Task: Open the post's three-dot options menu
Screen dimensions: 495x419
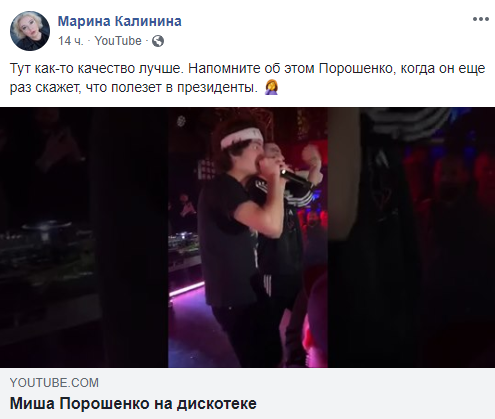Action: coord(481,19)
